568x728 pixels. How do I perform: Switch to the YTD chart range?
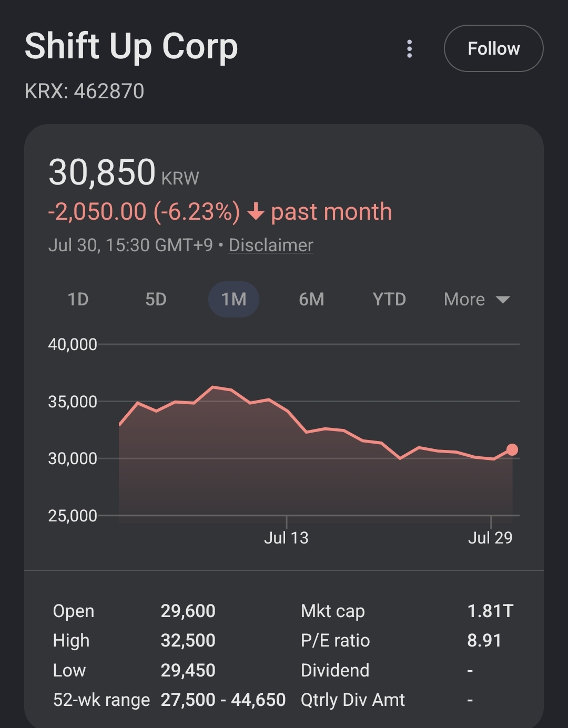pos(389,300)
